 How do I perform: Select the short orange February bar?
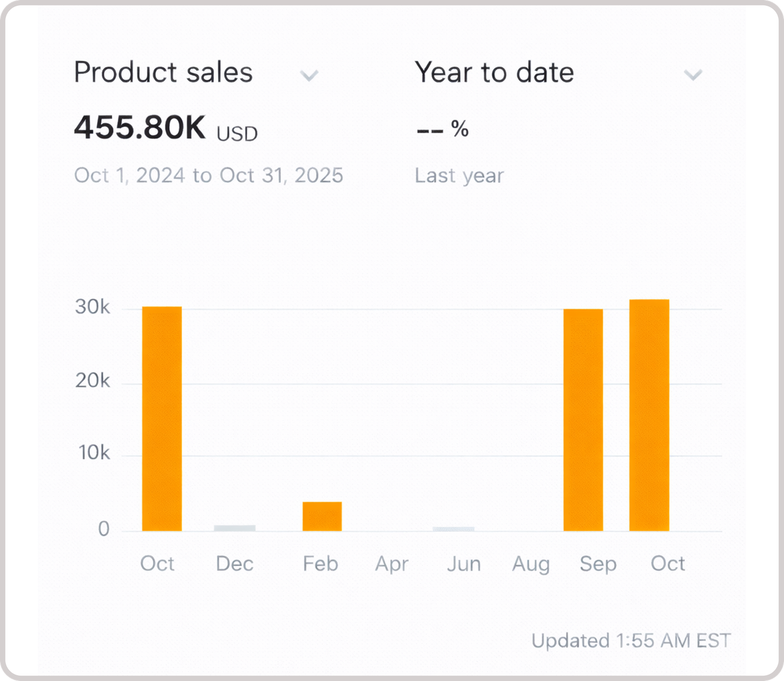point(322,516)
